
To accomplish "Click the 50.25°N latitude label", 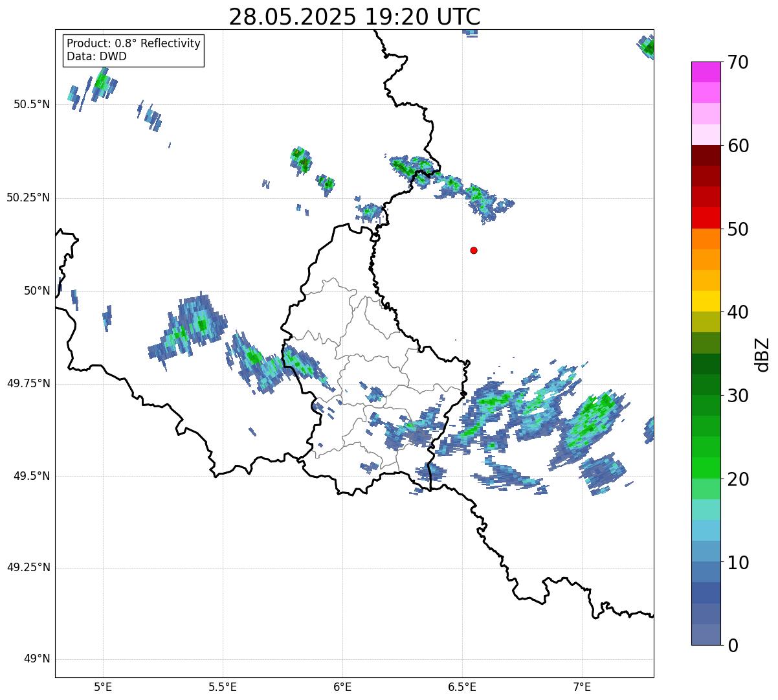I will pos(28,198).
